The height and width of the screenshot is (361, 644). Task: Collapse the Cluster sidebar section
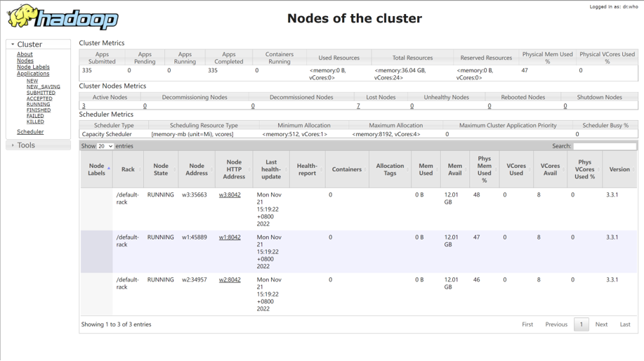[x=38, y=44]
